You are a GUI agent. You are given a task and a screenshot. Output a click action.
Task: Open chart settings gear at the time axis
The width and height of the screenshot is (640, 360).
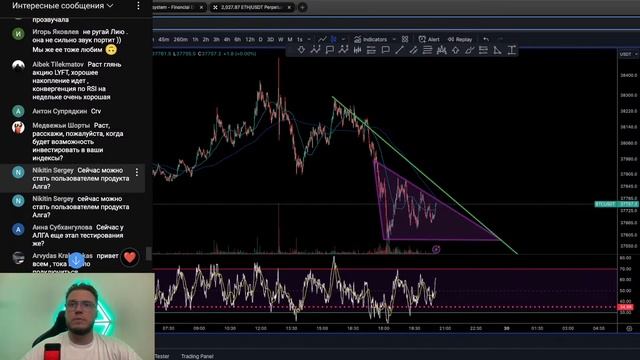coord(629,328)
